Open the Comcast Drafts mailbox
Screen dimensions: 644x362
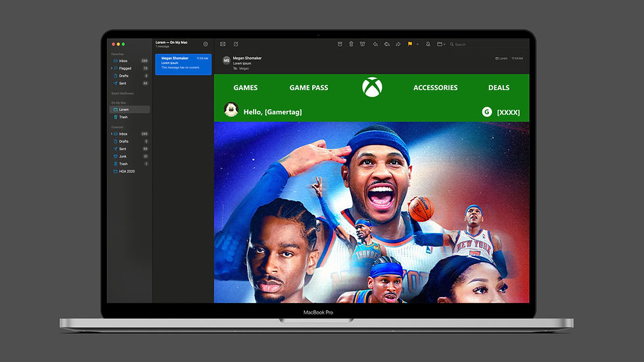tap(130, 141)
